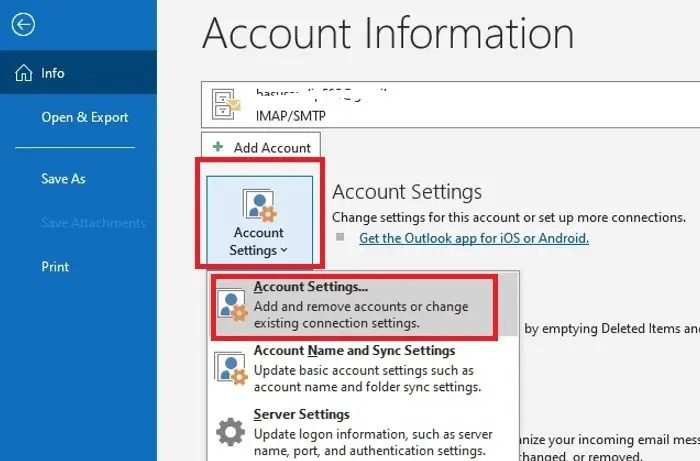This screenshot has height=461, width=700.
Task: Click the Account Information heading
Action: [x=388, y=33]
